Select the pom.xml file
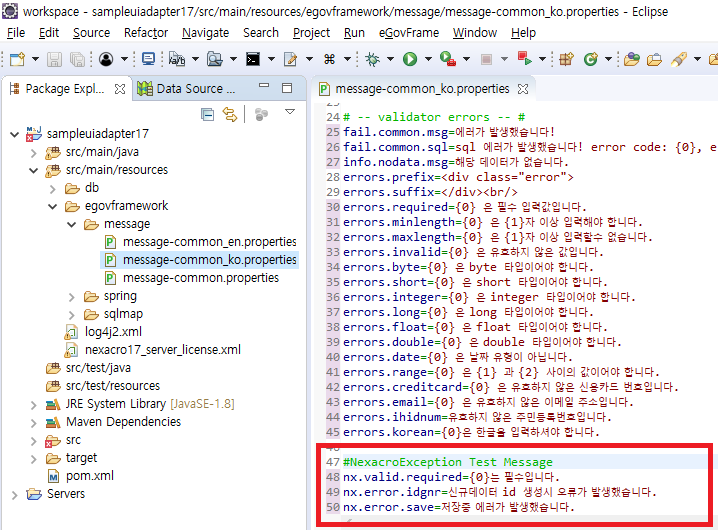Screen dimensions: 718x530 (89, 476)
